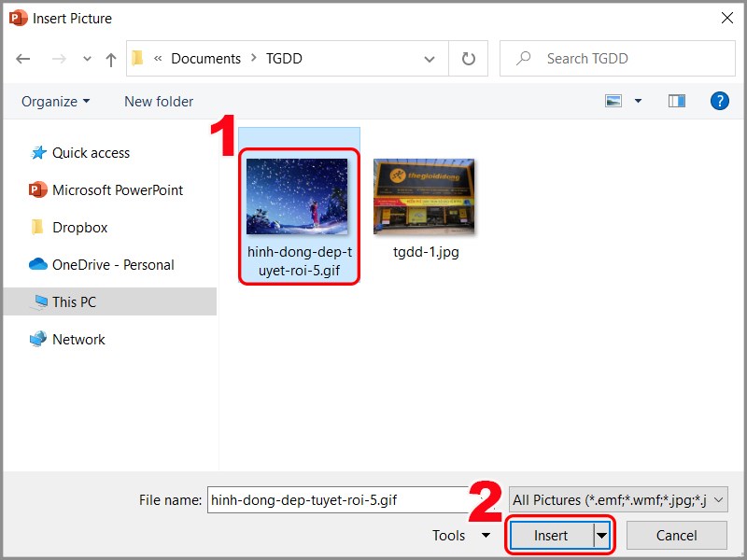The height and width of the screenshot is (560, 747).
Task: Open the Organize menu
Action: click(53, 101)
